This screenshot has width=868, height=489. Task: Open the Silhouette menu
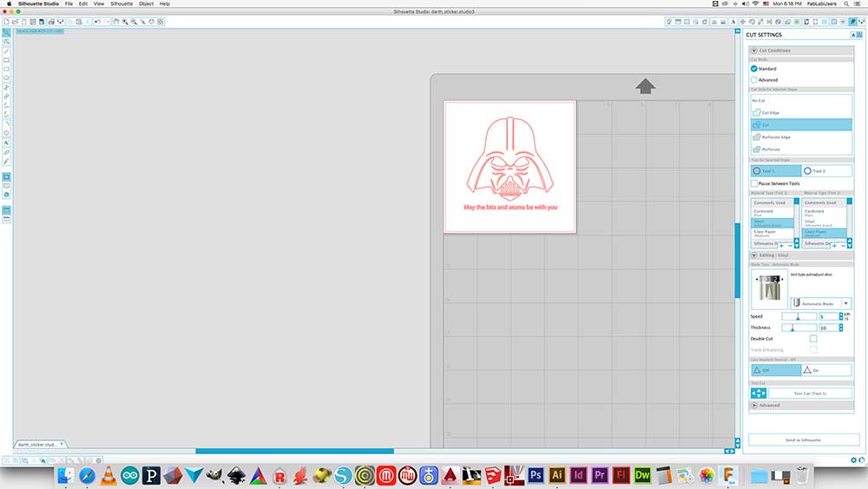coord(122,3)
